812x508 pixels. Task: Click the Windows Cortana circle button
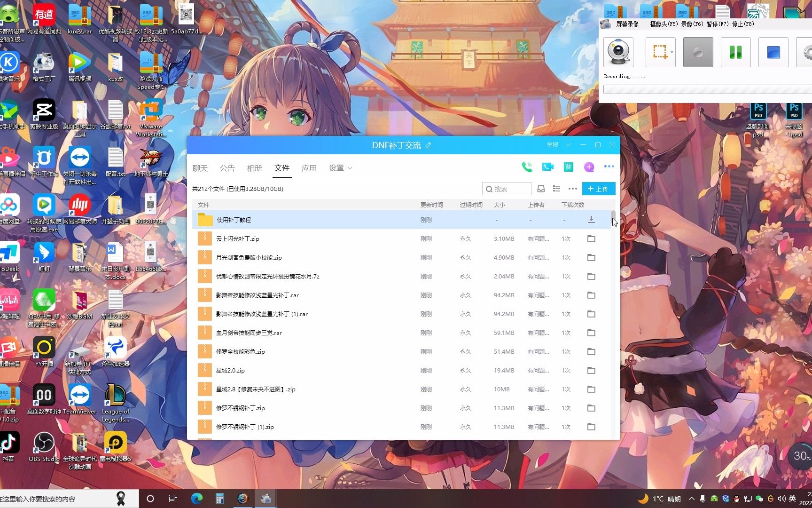(150, 499)
